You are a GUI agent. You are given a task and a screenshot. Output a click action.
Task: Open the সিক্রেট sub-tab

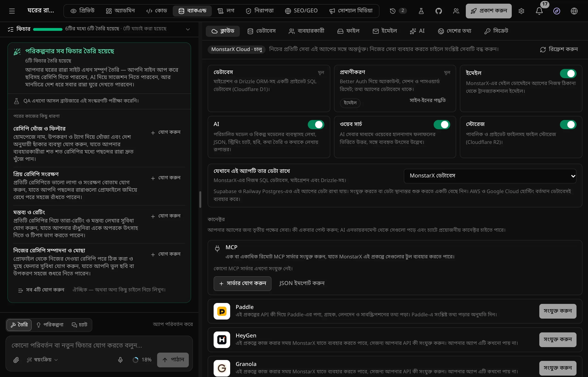pyautogui.click(x=496, y=31)
